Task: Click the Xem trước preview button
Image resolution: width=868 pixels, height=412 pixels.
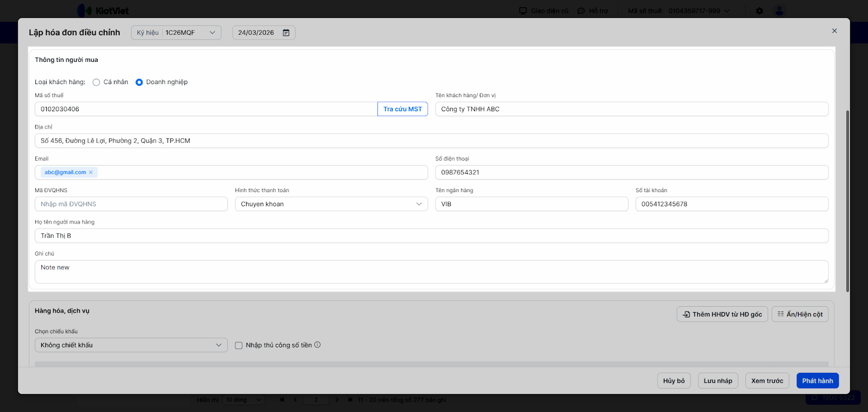Action: [767, 381]
